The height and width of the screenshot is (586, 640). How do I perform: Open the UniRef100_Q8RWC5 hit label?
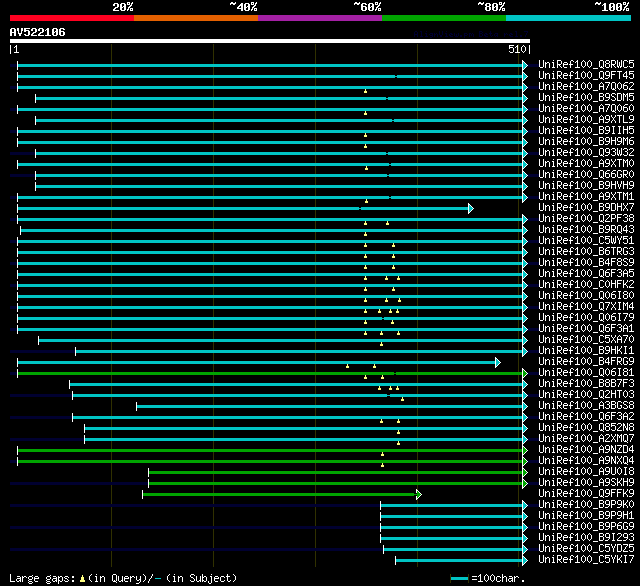point(586,64)
